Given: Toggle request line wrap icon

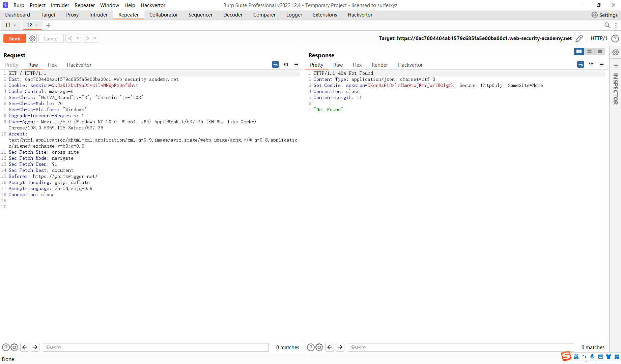Looking at the screenshot, I should click(275, 64).
